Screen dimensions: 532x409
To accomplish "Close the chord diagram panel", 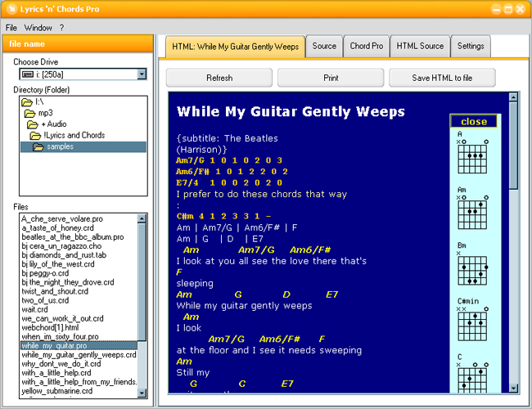I will tap(474, 121).
